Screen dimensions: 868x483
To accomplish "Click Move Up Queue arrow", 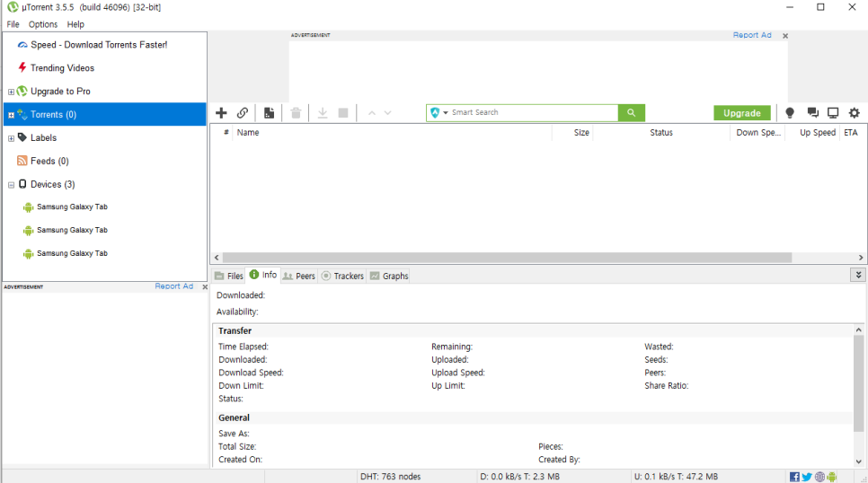I will [x=372, y=113].
